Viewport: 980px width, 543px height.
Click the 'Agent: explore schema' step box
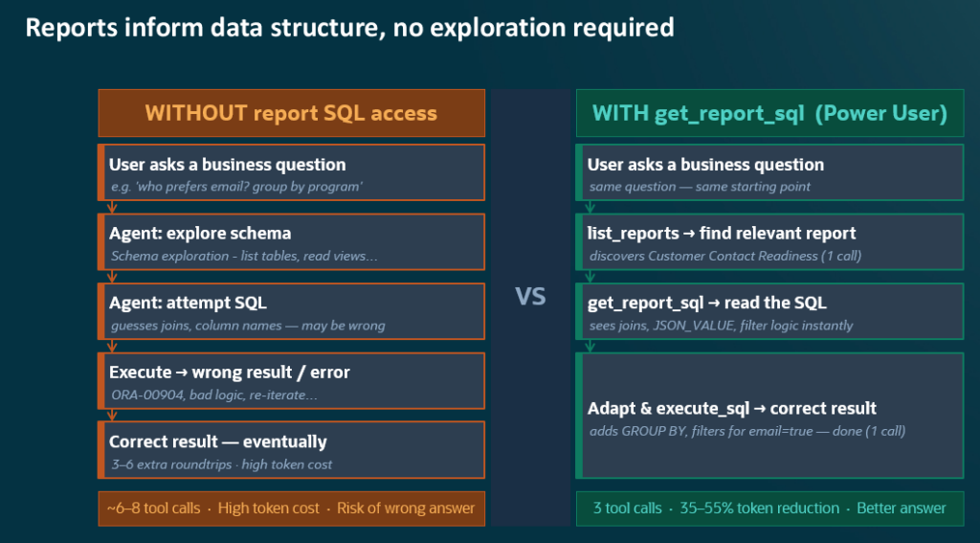point(291,242)
